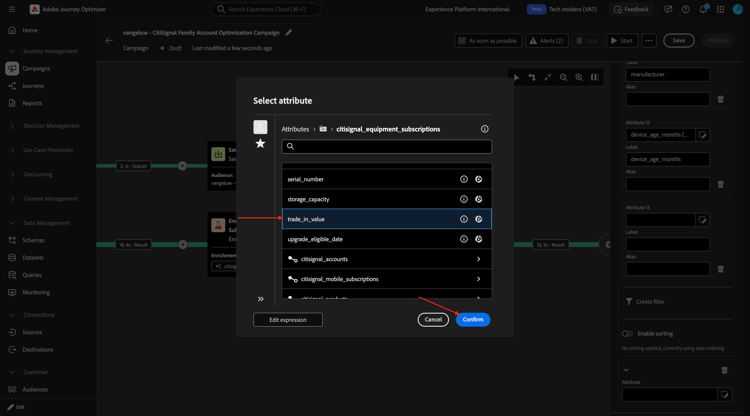Click the Adobe Journey Optimizer logo
Screen dimensions: 750x416
click(34, 9)
